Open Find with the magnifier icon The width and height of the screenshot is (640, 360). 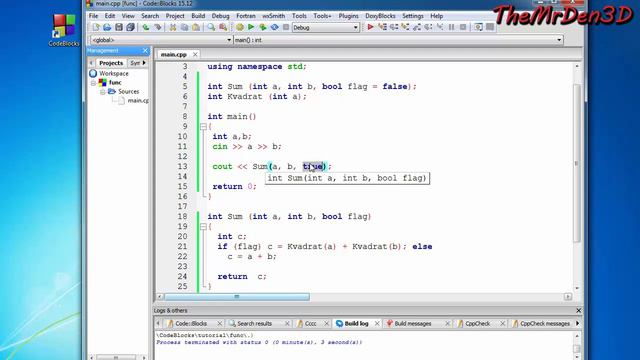tap(211, 27)
